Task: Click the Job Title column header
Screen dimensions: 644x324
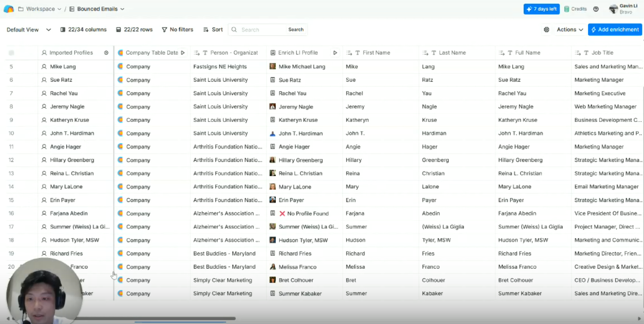Action: [x=608, y=53]
